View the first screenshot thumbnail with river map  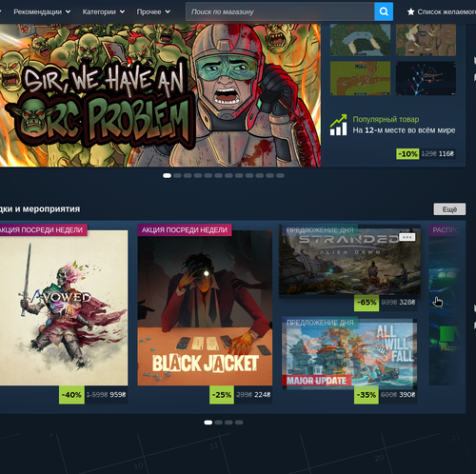[360, 40]
